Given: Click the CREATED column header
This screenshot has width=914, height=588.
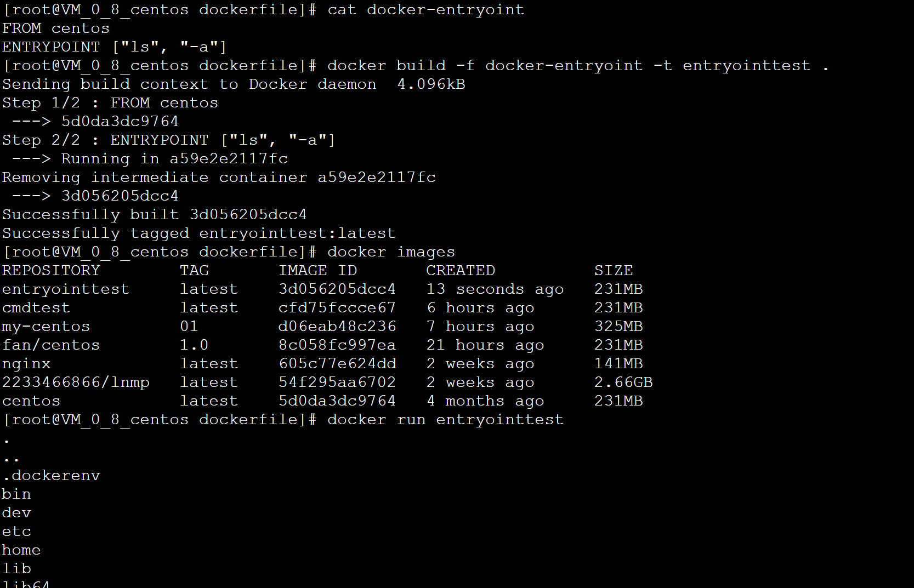Looking at the screenshot, I should (461, 271).
